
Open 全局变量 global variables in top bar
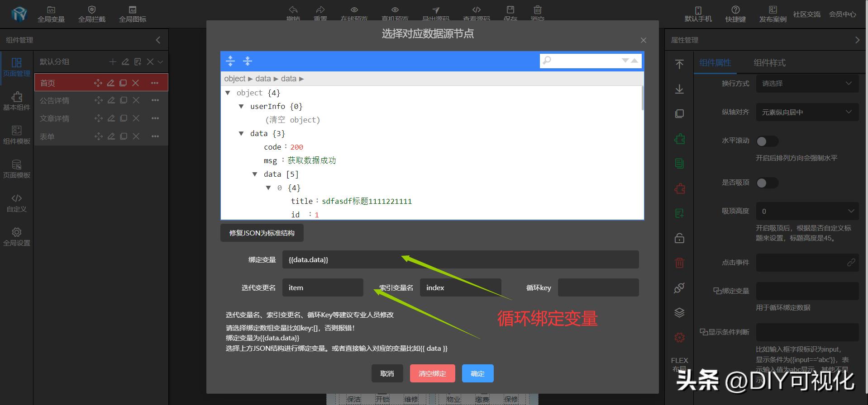tap(51, 14)
